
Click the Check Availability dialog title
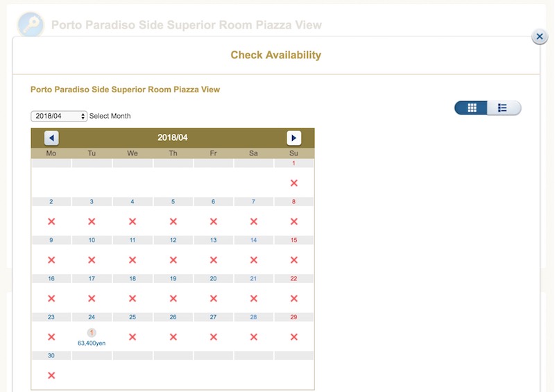click(x=276, y=55)
